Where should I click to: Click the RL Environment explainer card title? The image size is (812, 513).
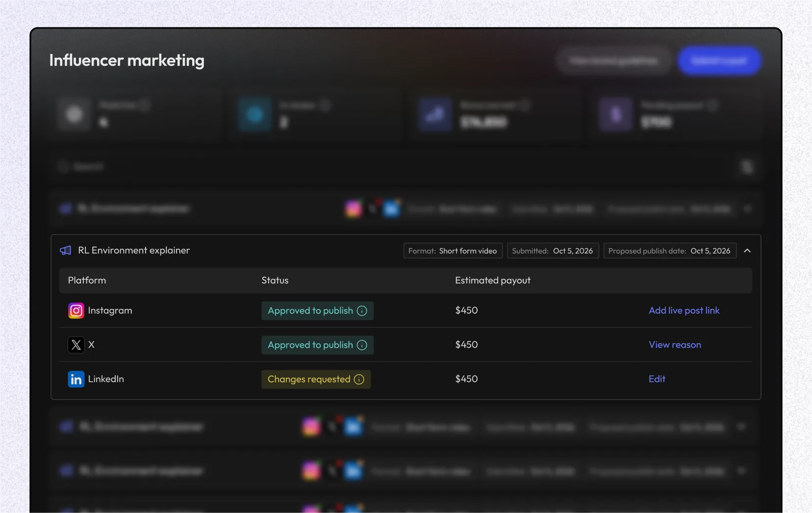tap(134, 251)
